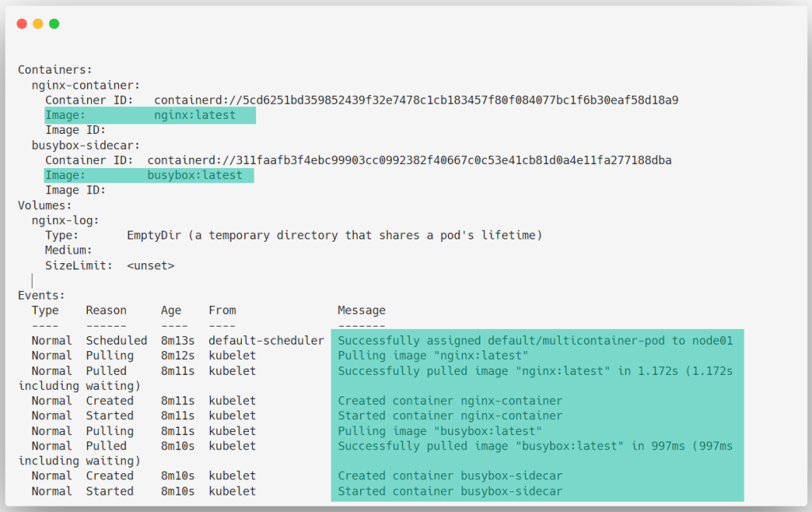Click the 'Reason' column header
The width and height of the screenshot is (812, 512).
106,310
